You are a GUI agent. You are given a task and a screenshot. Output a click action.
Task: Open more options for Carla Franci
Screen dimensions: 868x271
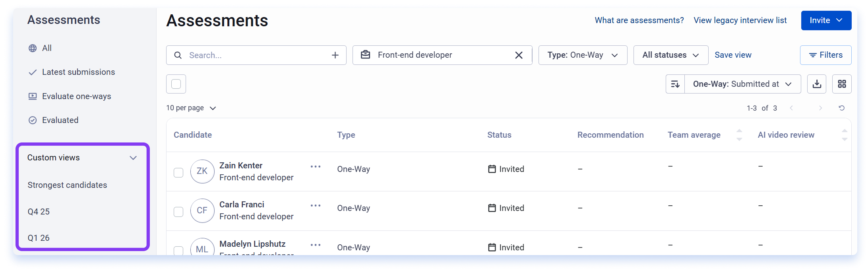click(x=316, y=205)
